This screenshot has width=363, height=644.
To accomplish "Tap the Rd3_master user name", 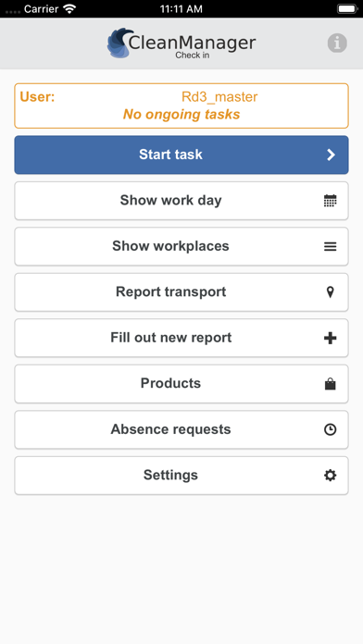I will [219, 97].
